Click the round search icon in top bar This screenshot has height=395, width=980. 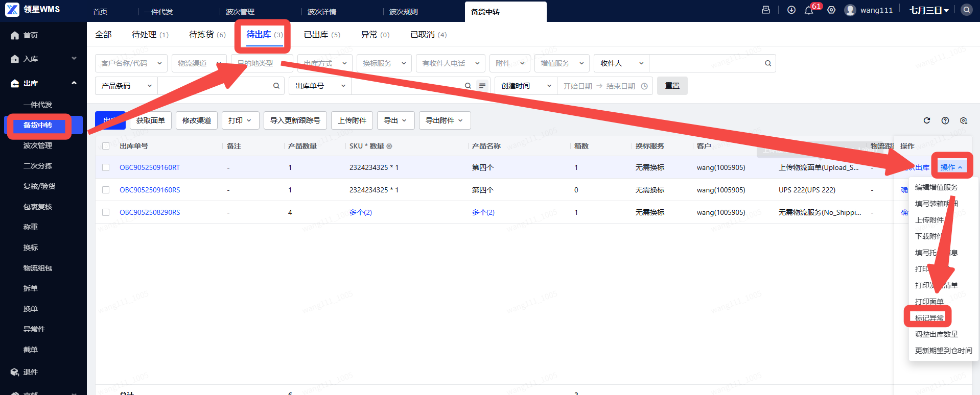pyautogui.click(x=967, y=10)
